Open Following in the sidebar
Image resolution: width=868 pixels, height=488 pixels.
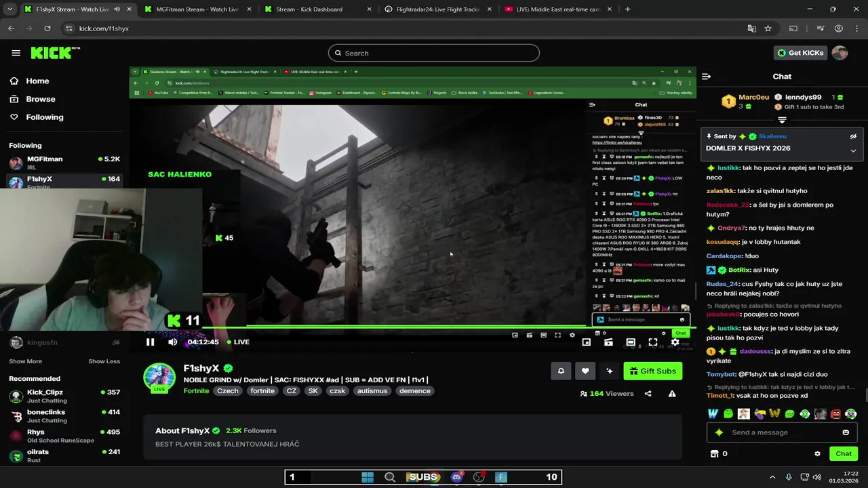pos(44,117)
